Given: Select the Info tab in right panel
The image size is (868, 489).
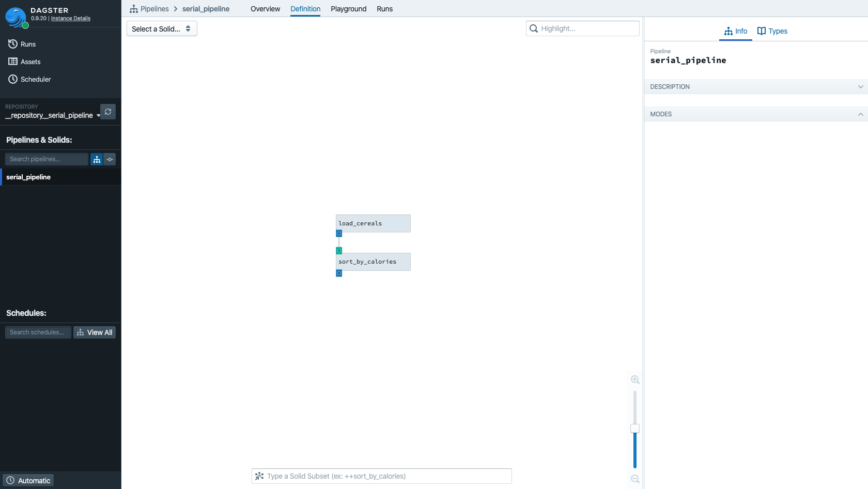Looking at the screenshot, I should tap(736, 31).
